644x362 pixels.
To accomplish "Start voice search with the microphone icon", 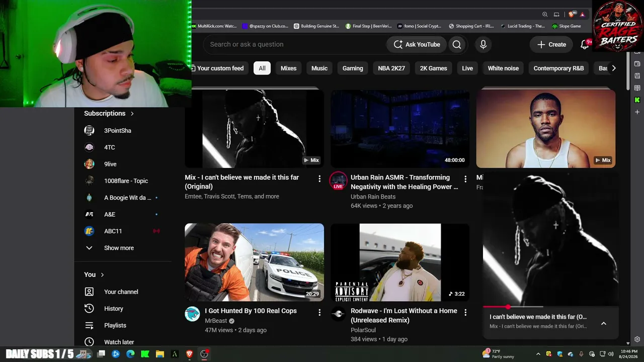I will point(483,44).
